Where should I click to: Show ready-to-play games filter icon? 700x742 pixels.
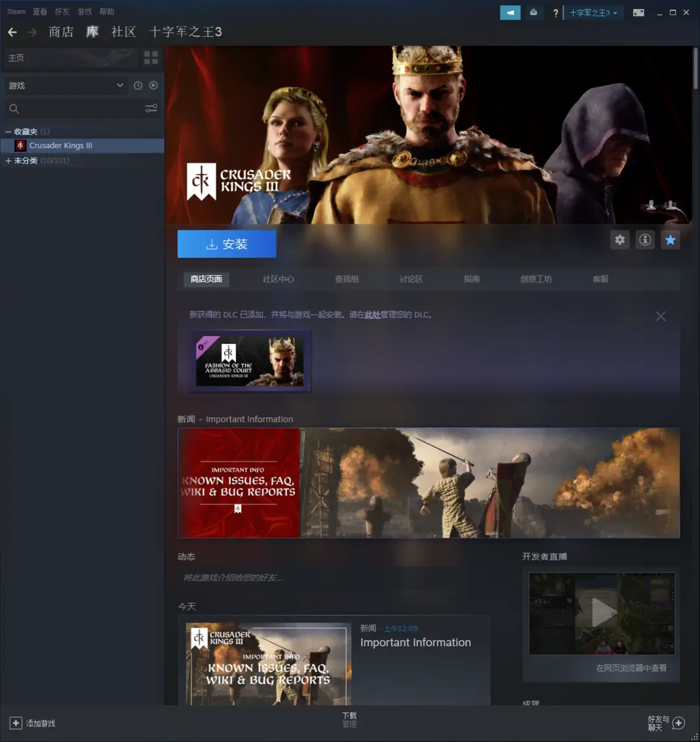pyautogui.click(x=154, y=86)
